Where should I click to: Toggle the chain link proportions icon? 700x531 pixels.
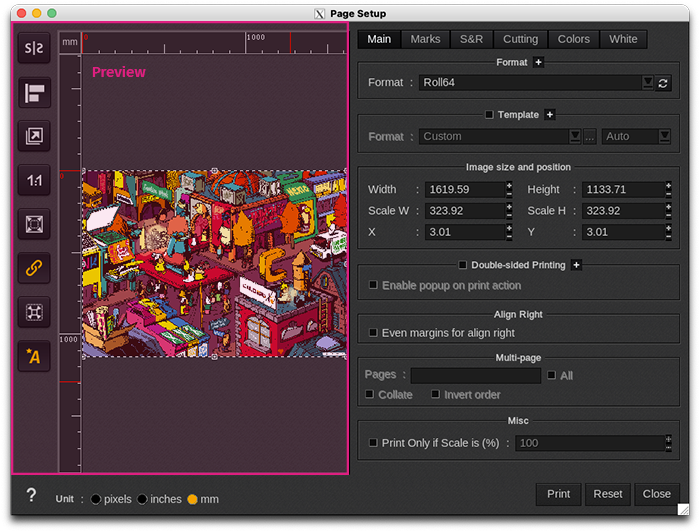click(x=34, y=268)
